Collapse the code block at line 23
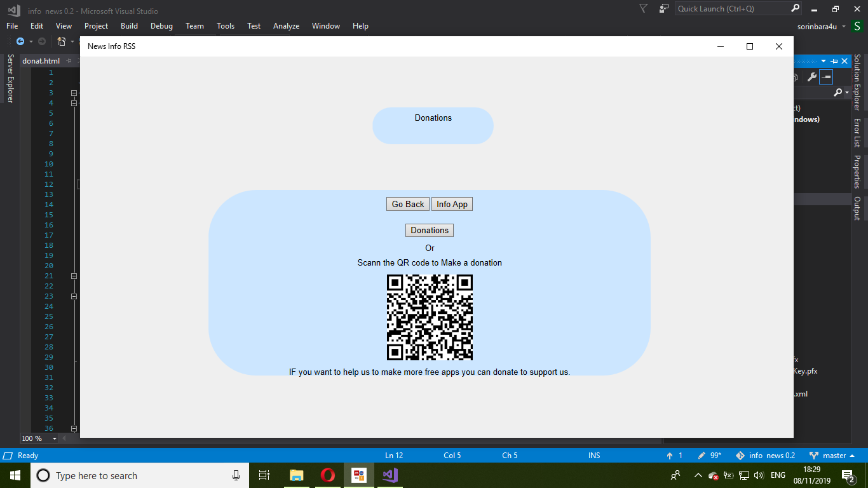Image resolution: width=868 pixels, height=488 pixels. (74, 296)
